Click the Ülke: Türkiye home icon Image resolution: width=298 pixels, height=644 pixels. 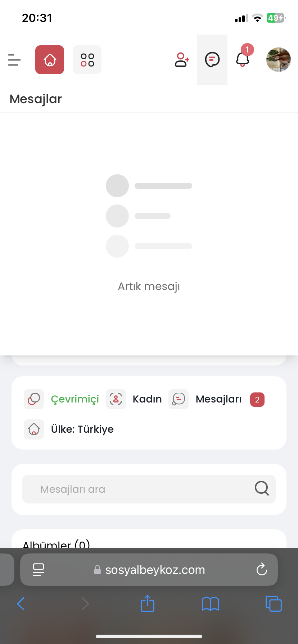[x=34, y=429]
